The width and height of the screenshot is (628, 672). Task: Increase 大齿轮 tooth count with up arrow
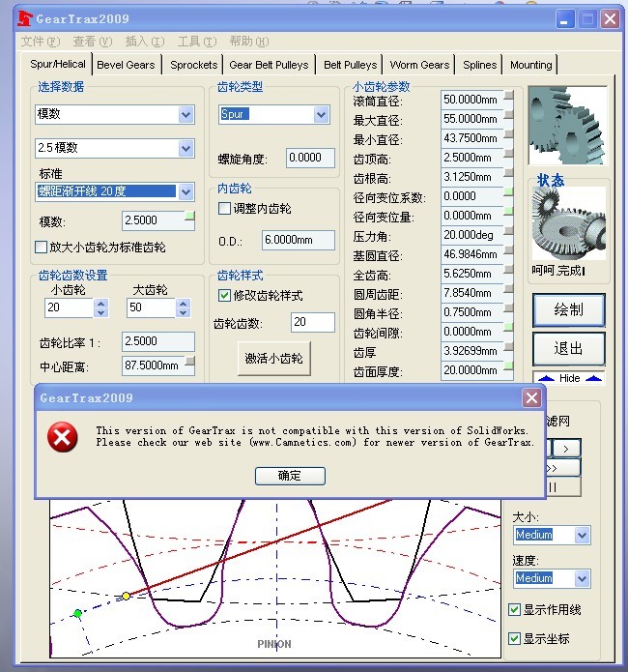coord(184,304)
